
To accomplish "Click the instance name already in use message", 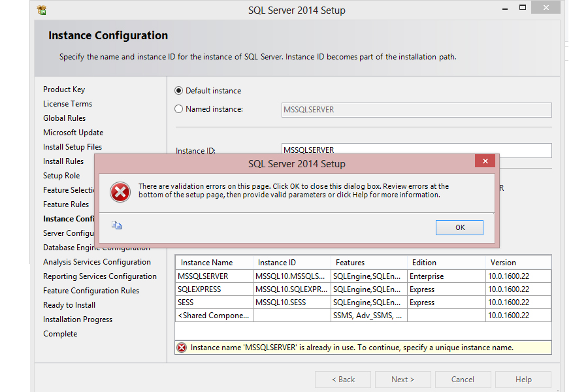I will click(351, 348).
